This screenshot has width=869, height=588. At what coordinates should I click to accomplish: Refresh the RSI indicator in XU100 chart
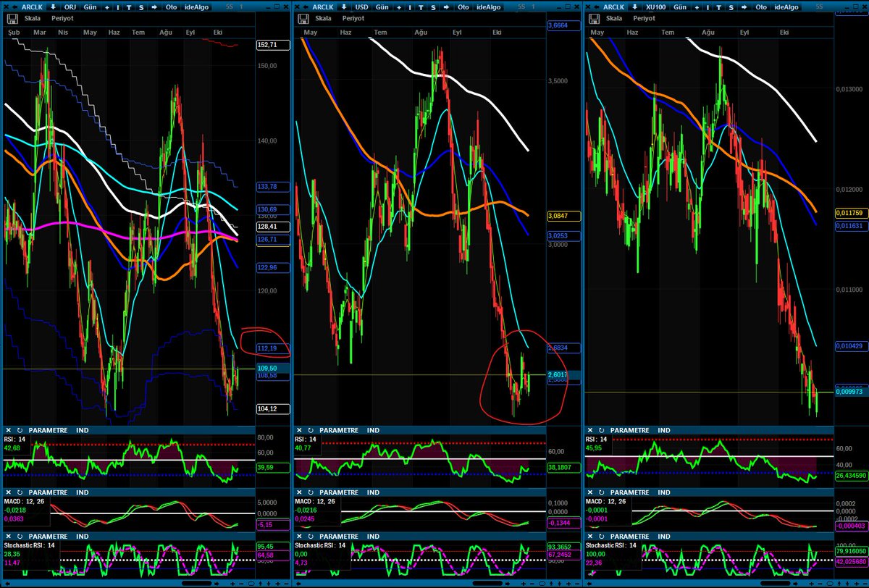point(600,430)
